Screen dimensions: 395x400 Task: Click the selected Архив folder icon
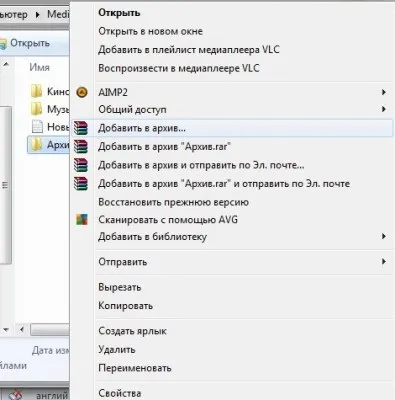[x=36, y=145]
